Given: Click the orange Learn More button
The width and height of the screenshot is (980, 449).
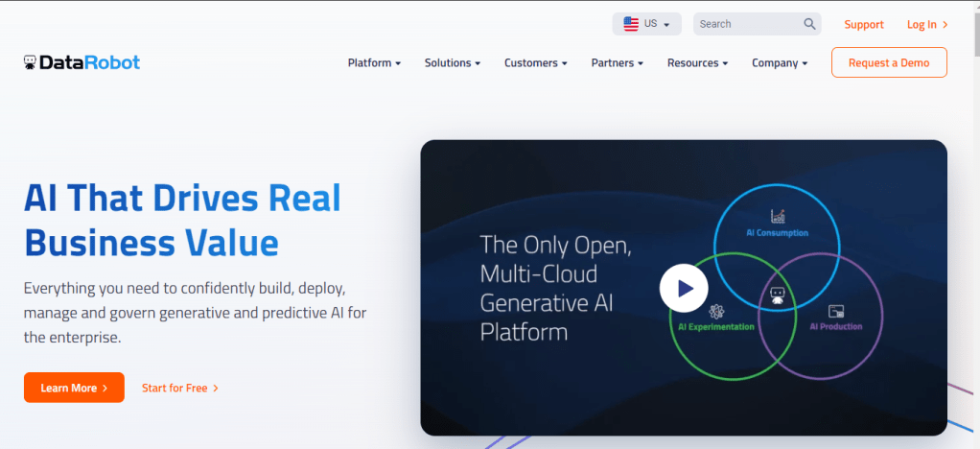Looking at the screenshot, I should (x=74, y=388).
